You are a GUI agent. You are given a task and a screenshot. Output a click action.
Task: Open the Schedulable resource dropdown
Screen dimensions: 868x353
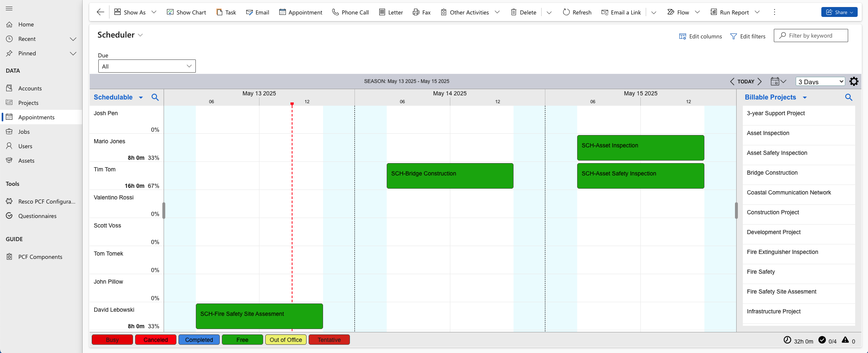point(118,97)
